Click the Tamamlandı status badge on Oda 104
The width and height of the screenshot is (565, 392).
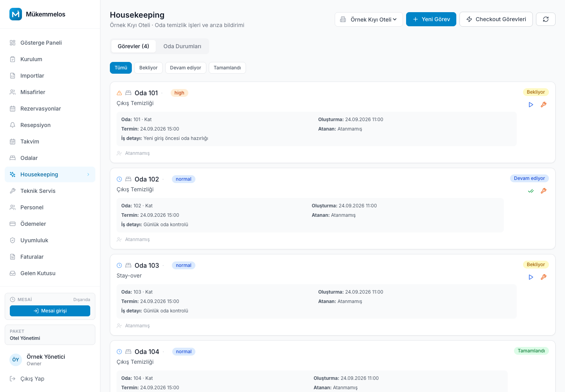(531, 351)
